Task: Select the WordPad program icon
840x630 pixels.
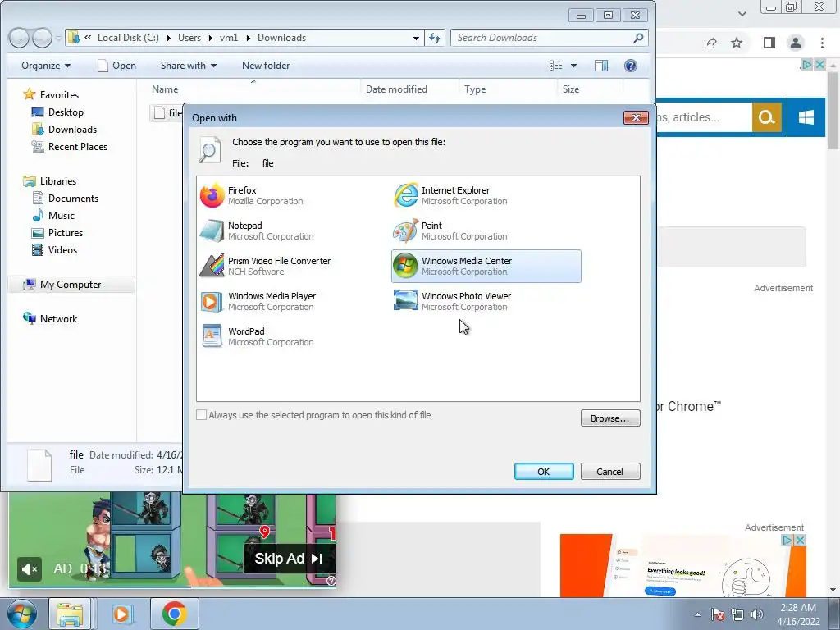Action: 212,336
